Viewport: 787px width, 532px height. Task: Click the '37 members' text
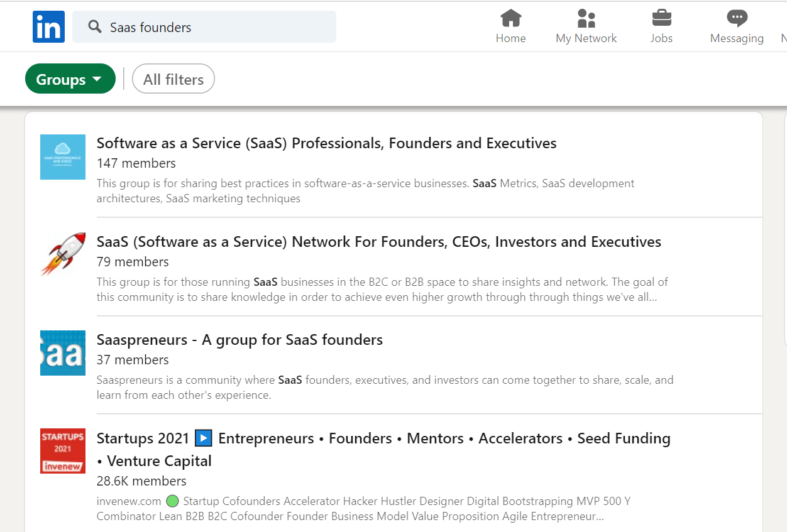(x=133, y=360)
